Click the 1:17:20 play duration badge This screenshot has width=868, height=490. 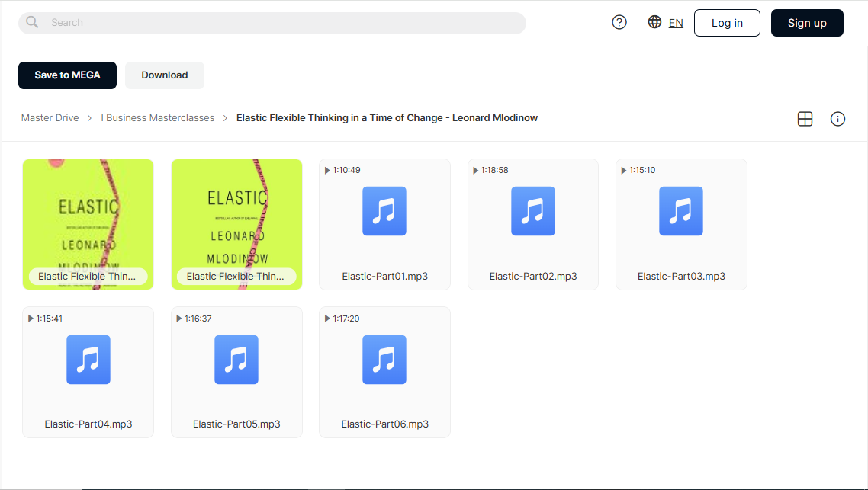click(x=342, y=319)
